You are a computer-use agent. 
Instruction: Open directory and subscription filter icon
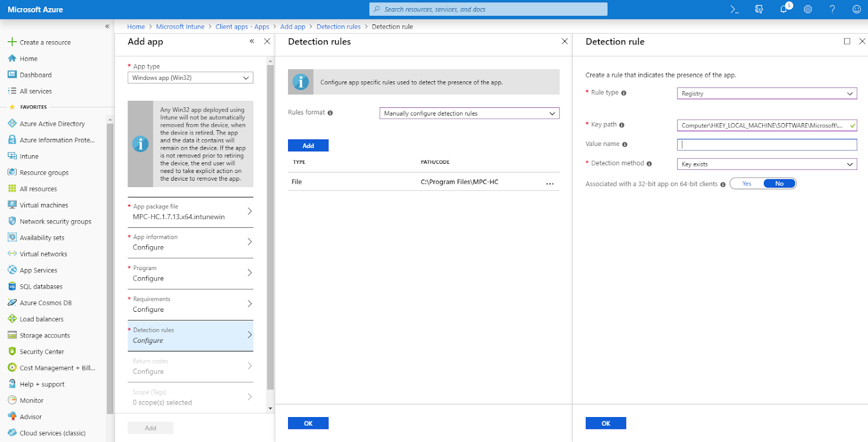click(x=759, y=9)
